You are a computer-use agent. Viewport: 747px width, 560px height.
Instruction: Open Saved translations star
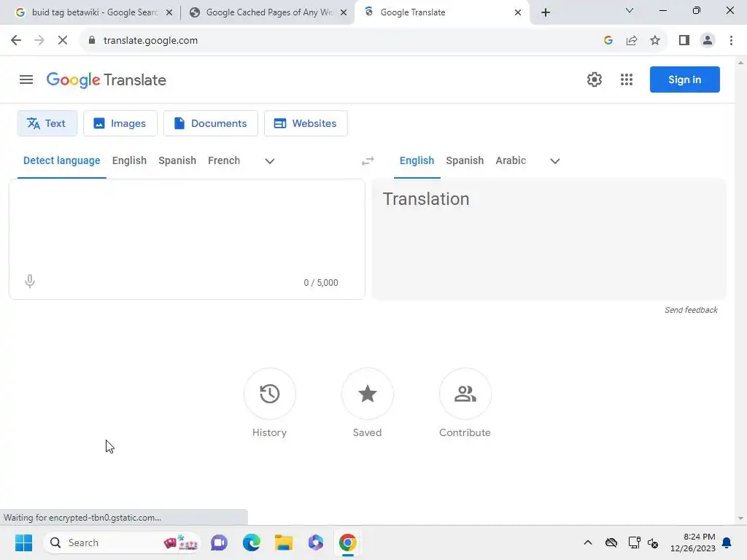click(x=368, y=394)
